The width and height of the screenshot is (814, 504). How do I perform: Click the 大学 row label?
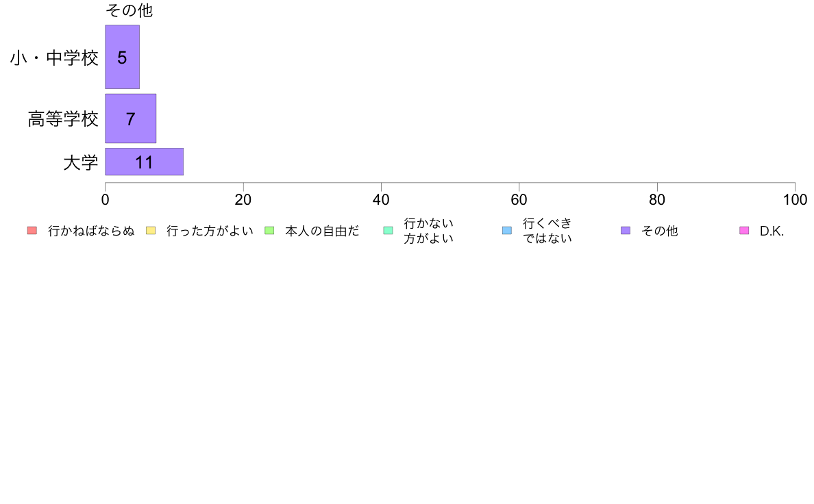click(80, 162)
